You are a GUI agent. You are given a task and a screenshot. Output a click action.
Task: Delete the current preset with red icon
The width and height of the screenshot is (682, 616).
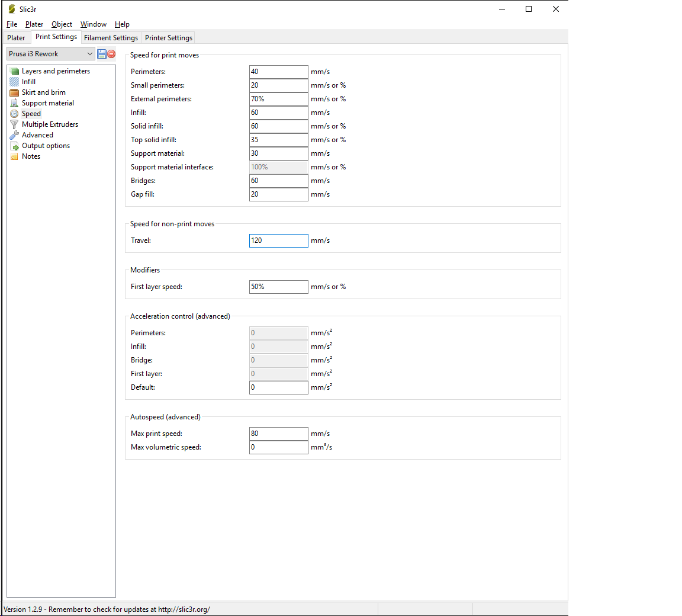point(111,54)
